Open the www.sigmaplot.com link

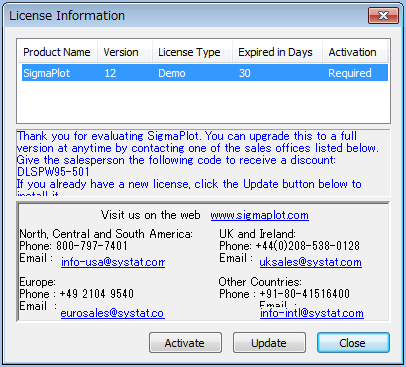pyautogui.click(x=259, y=215)
